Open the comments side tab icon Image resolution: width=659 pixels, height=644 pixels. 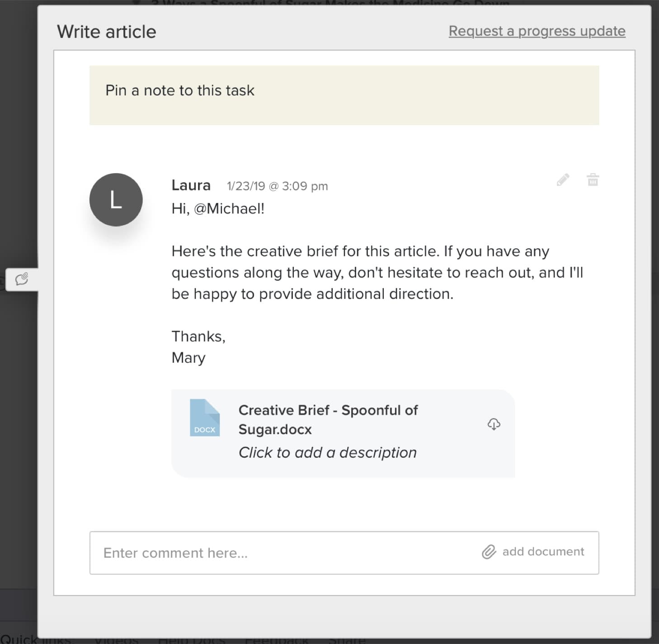pyautogui.click(x=22, y=279)
